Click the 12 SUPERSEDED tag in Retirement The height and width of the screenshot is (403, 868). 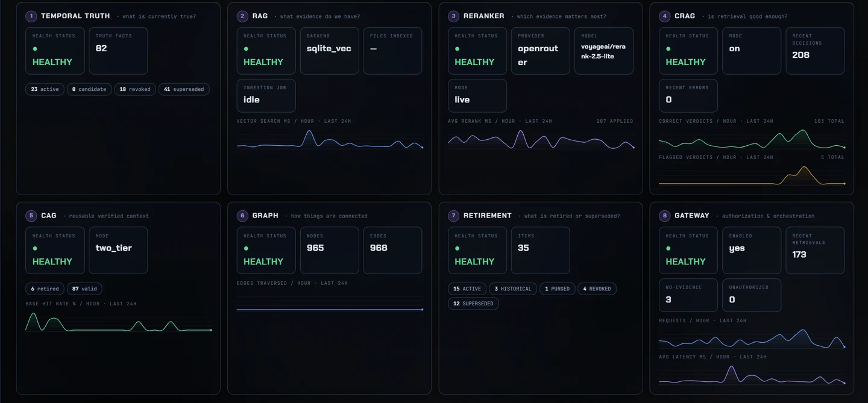pos(473,304)
